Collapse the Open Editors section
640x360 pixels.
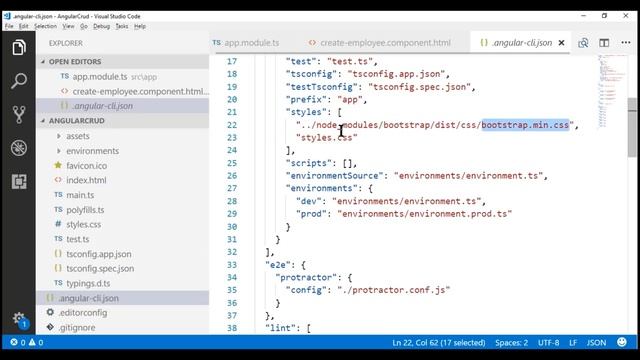coord(43,62)
